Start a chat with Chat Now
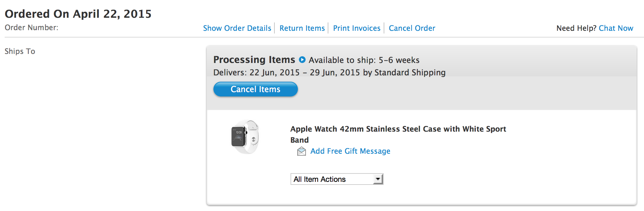This screenshot has width=644, height=211. 616,28
